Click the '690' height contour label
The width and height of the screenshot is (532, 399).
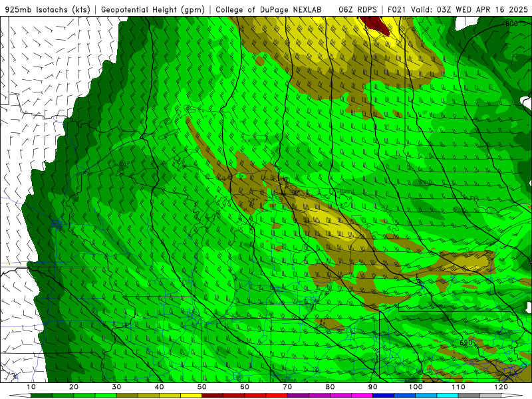466,342
